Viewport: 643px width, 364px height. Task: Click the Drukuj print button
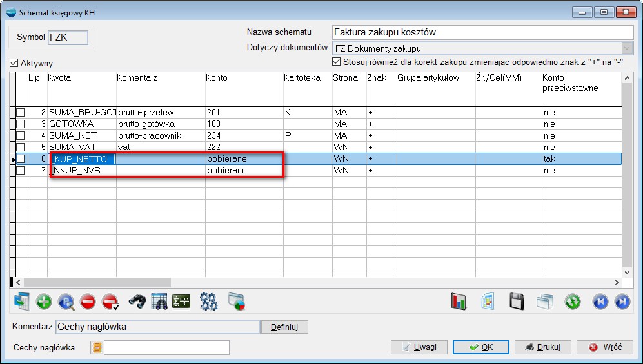pos(542,347)
